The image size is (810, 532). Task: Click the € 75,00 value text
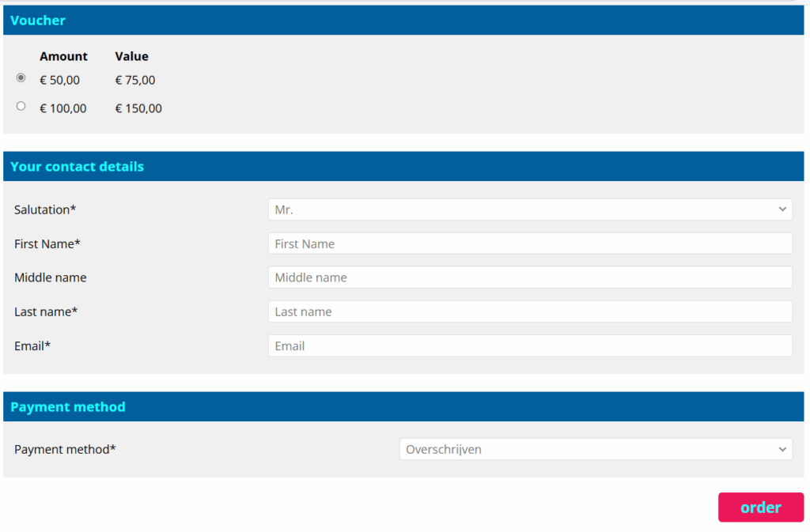click(x=134, y=80)
